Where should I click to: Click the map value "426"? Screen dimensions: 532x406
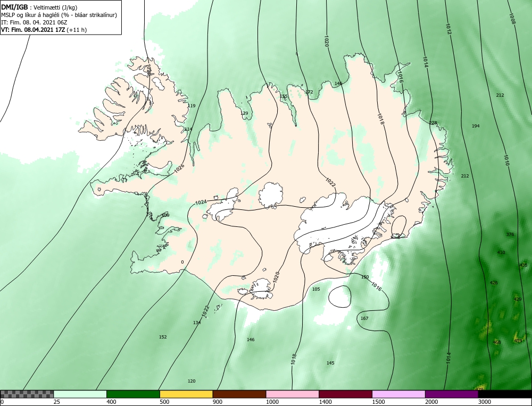coord(494,283)
